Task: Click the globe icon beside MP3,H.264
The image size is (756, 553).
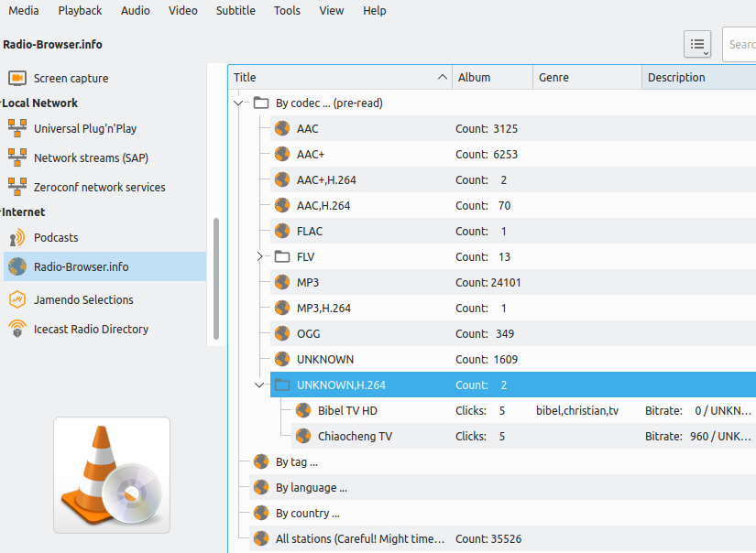Action: pos(282,308)
